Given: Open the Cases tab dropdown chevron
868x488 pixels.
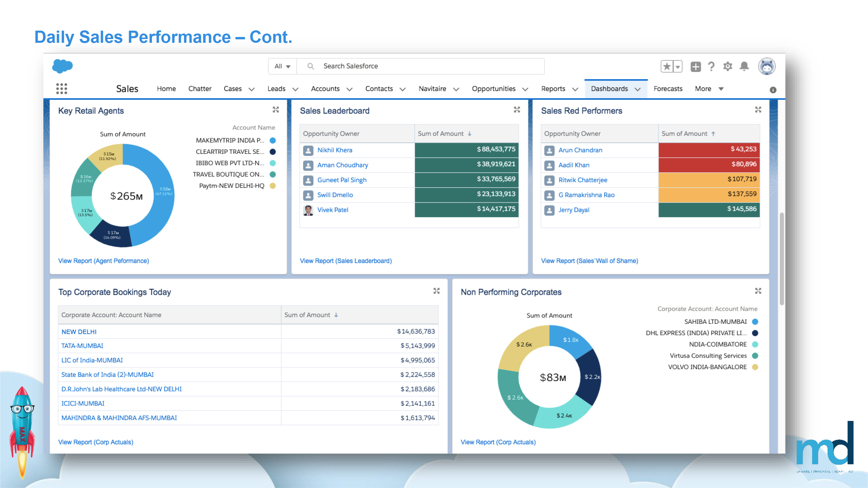Looking at the screenshot, I should 251,89.
